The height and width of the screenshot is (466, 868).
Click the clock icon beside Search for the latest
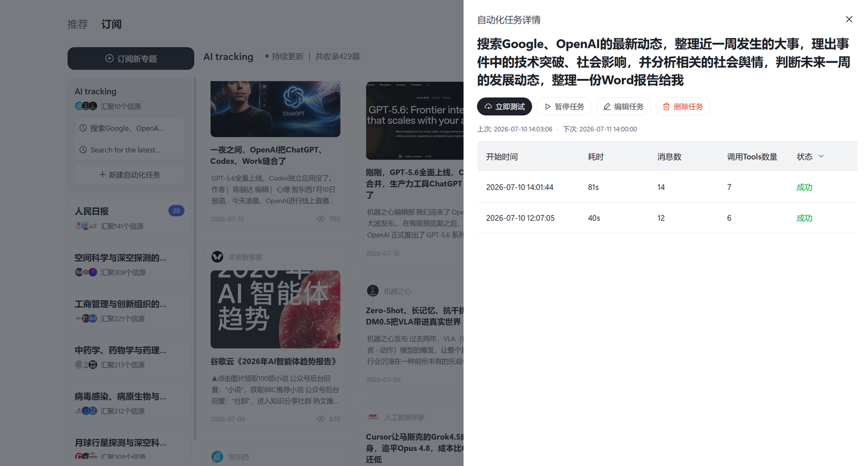pos(83,150)
